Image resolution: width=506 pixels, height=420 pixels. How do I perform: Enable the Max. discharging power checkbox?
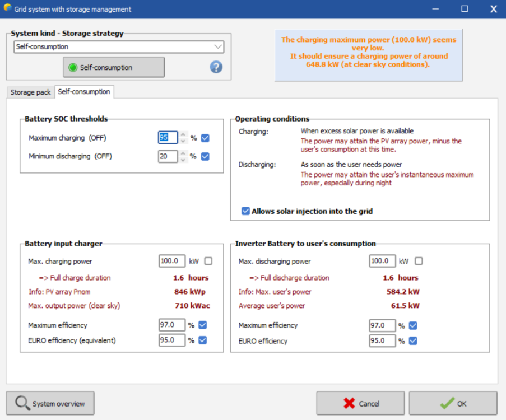coord(419,261)
